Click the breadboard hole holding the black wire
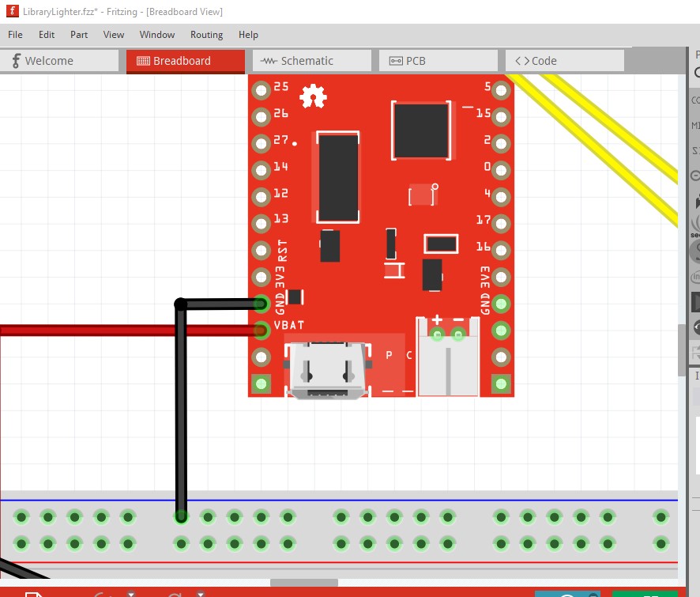700x597 pixels. [181, 517]
